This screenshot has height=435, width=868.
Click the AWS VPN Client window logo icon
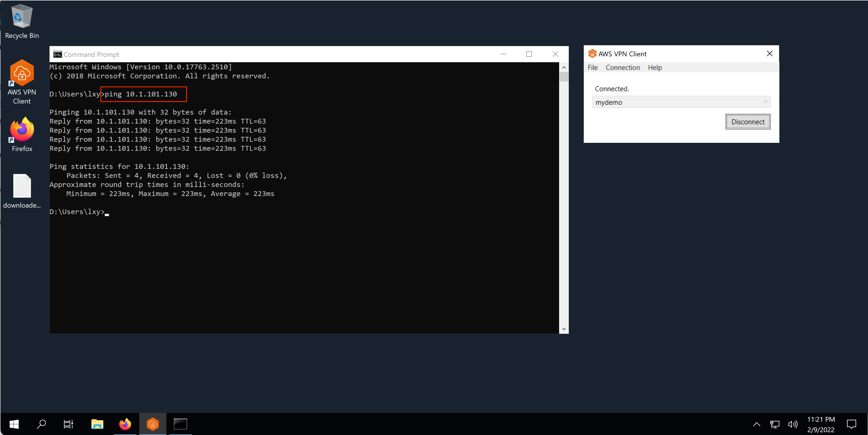(592, 53)
